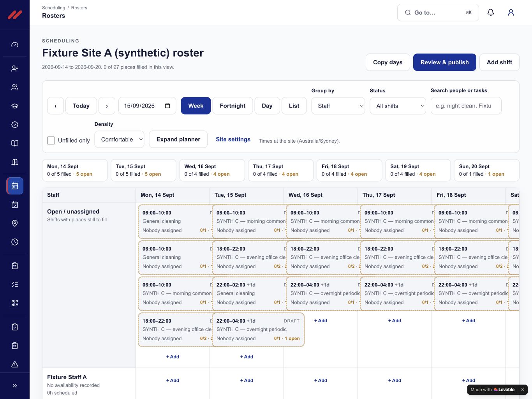Click the clipboard list sidebar icon
Viewport: 532px width, 399px height.
15,266
